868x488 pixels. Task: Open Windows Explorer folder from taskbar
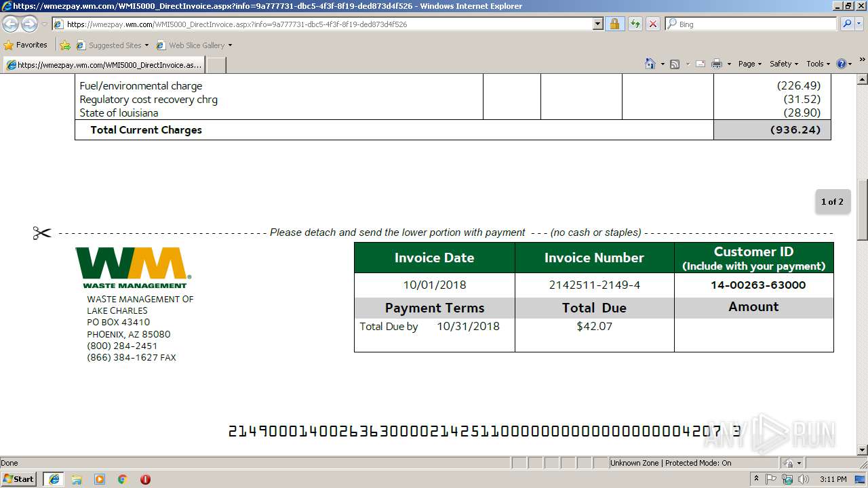pos(77,479)
